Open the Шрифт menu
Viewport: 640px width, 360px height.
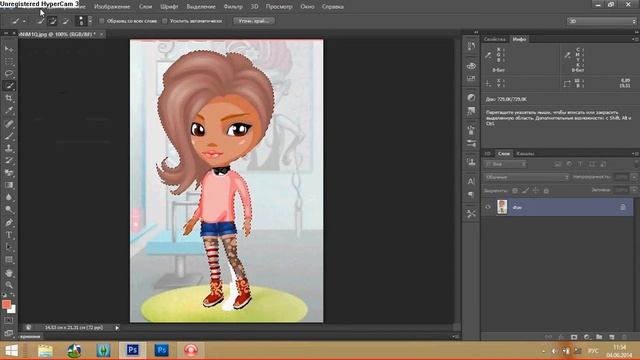click(x=169, y=7)
